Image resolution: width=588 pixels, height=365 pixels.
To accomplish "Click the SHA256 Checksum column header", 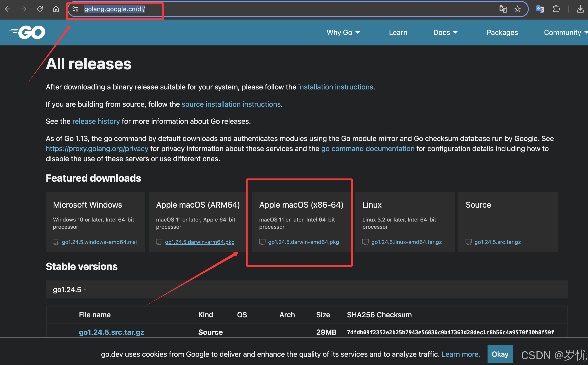I will pyautogui.click(x=379, y=315).
